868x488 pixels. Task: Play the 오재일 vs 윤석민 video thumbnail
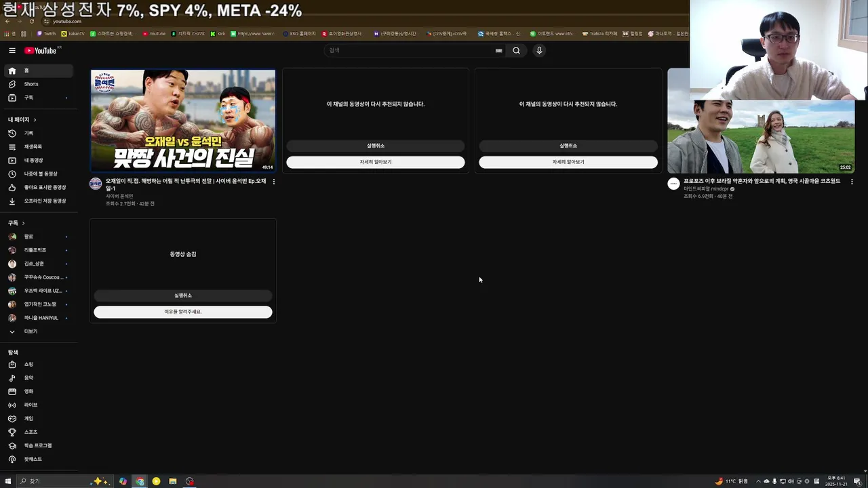(183, 121)
